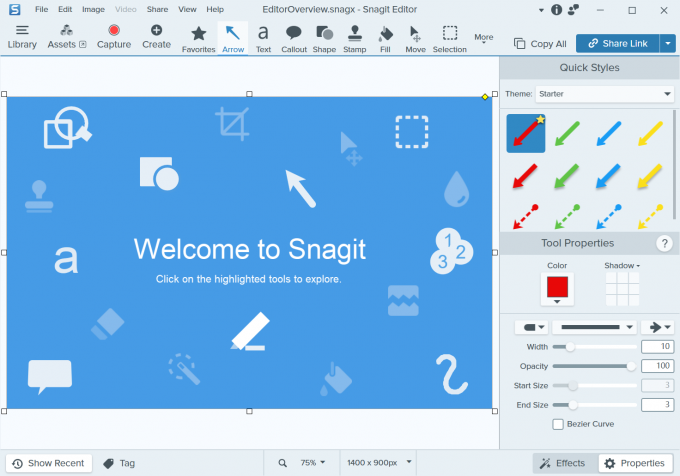Open the Share menu

pos(157,9)
